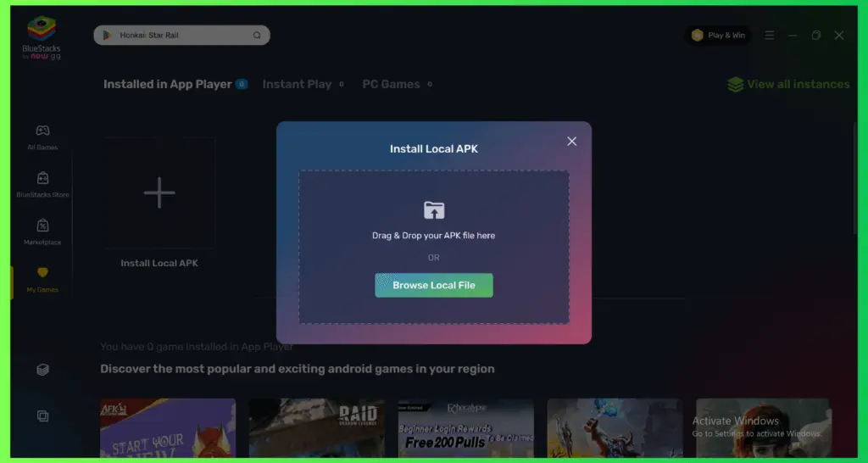Open the fourth game card with fantasy characters
This screenshot has width=868, height=463.
pyautogui.click(x=615, y=428)
